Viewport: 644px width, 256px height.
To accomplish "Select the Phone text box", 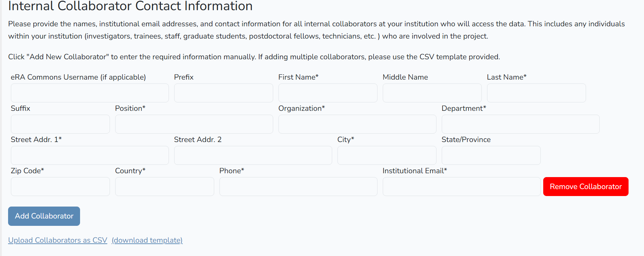I will (298, 187).
